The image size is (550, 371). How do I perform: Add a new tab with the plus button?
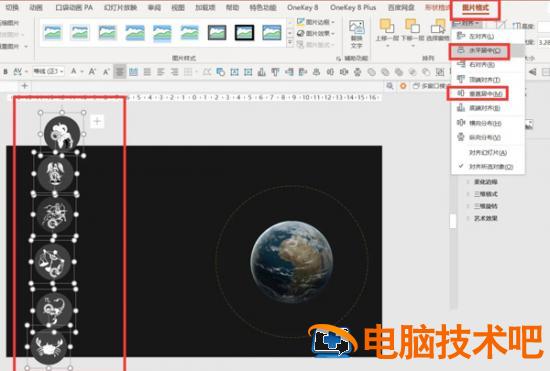click(x=25, y=86)
